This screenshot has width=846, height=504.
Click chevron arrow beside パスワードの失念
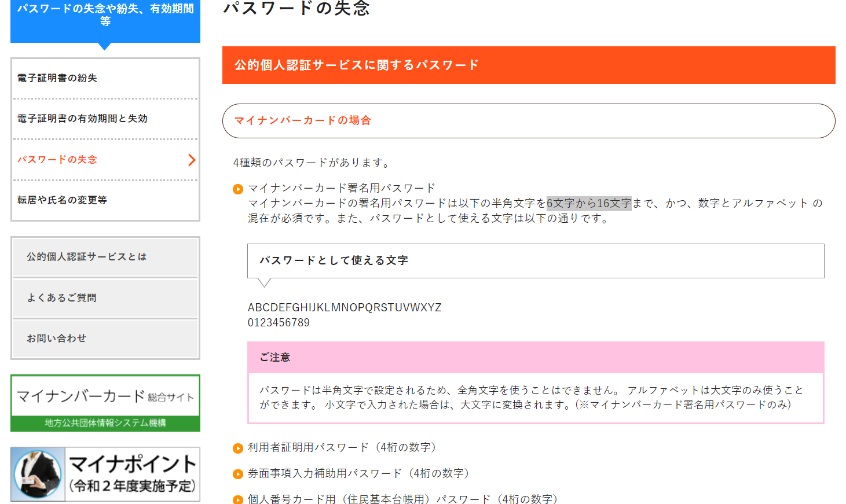(192, 160)
